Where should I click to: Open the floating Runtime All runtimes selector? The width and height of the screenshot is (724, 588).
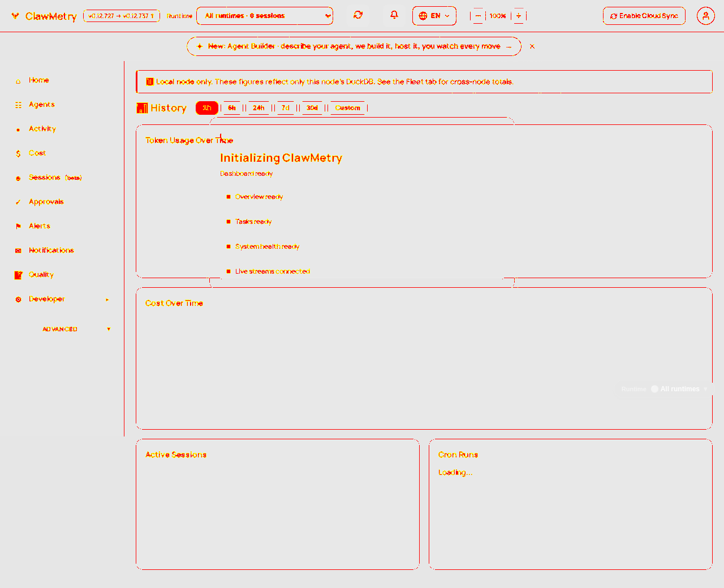coord(665,389)
